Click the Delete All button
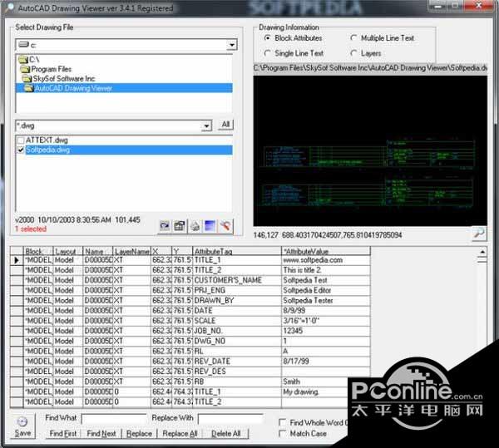 pyautogui.click(x=225, y=433)
